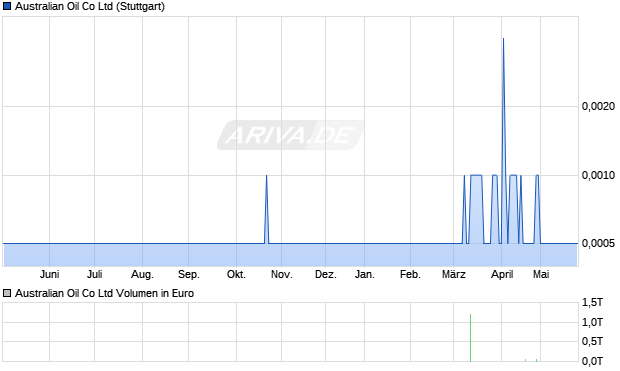Click the 'April' month label
This screenshot has height=371, width=620.
point(502,274)
